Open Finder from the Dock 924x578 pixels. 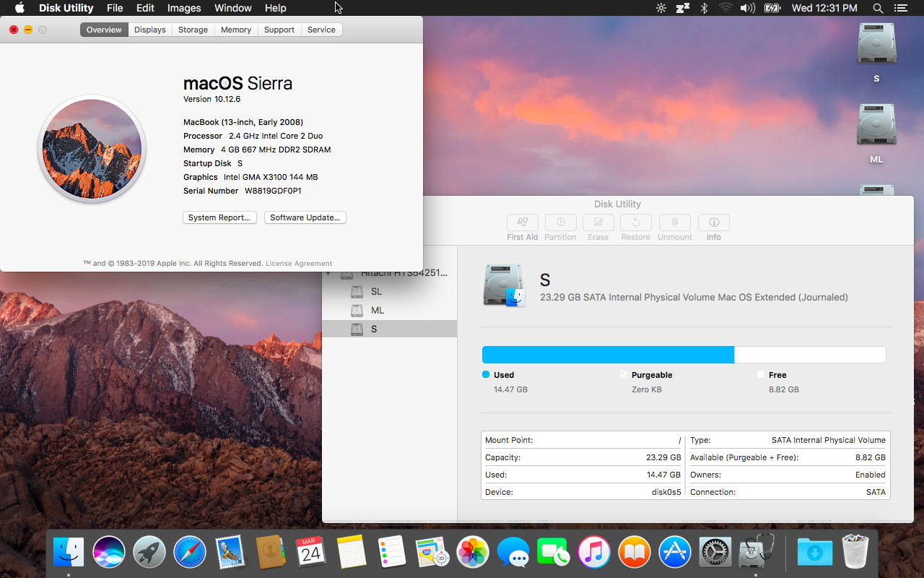(69, 552)
